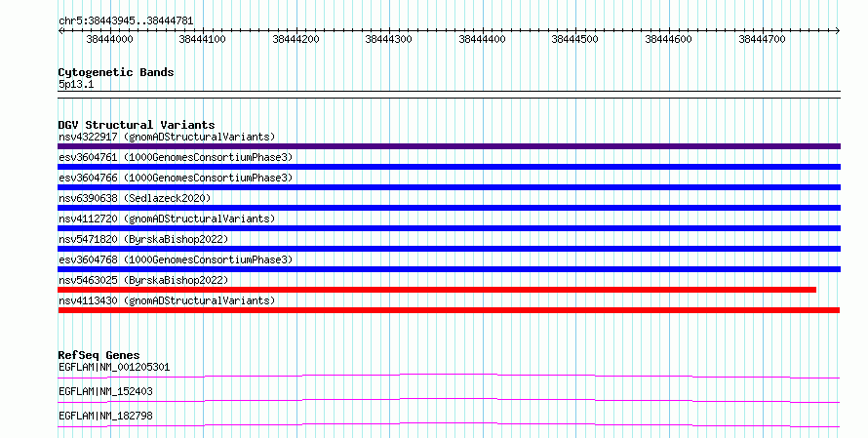
Task: Click ruler position 38444400
Action: (482, 39)
